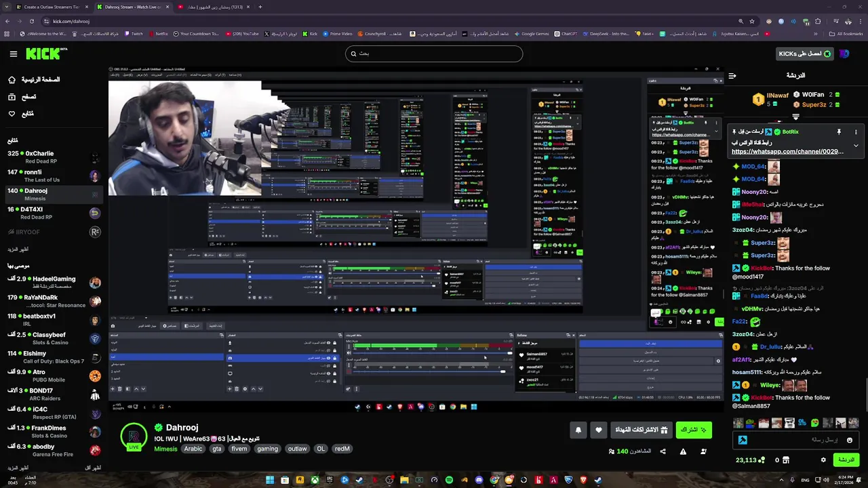The width and height of the screenshot is (868, 488).
Task: Open ChatGPT bookmark
Action: (x=565, y=33)
